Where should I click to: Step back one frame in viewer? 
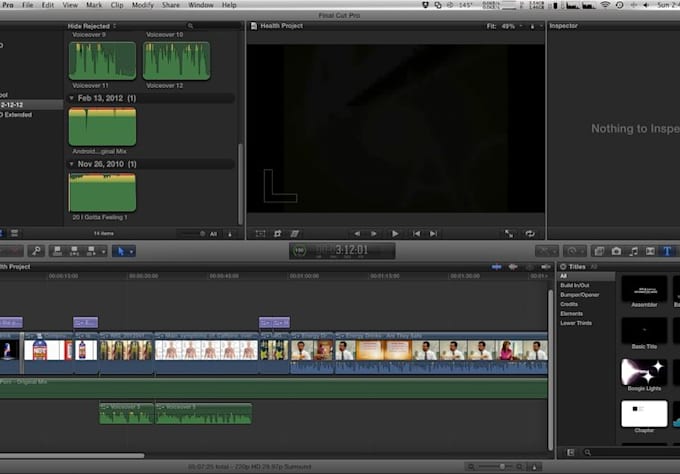click(356, 234)
